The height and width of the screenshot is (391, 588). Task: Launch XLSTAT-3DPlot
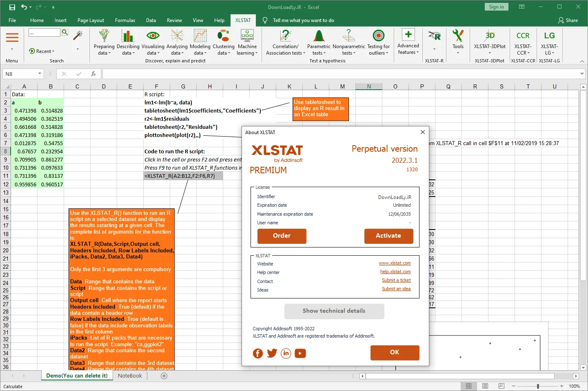click(490, 42)
